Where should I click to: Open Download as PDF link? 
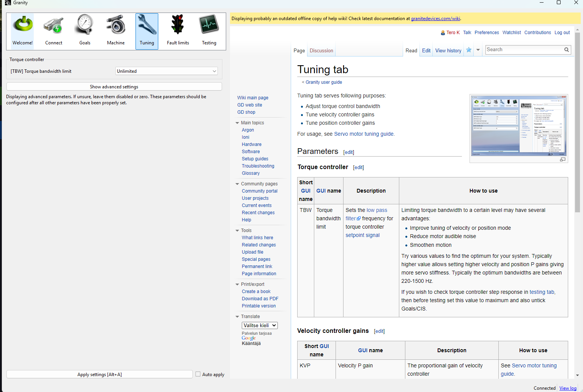pos(260,299)
